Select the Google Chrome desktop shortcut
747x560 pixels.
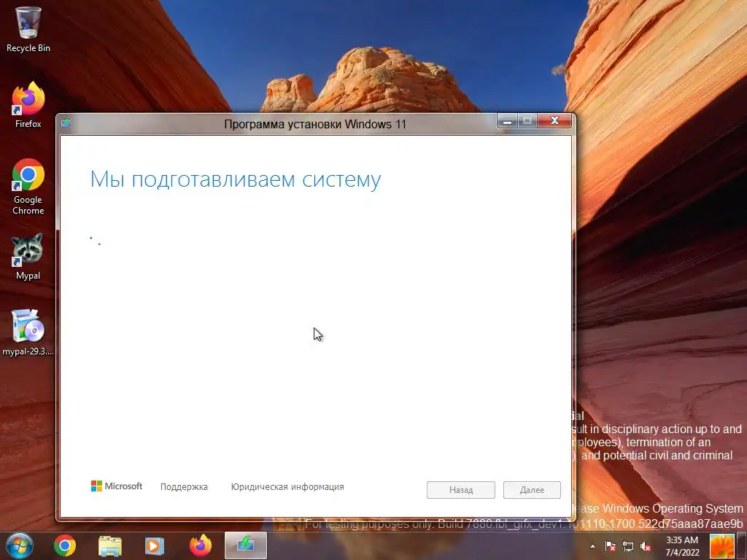click(x=28, y=187)
